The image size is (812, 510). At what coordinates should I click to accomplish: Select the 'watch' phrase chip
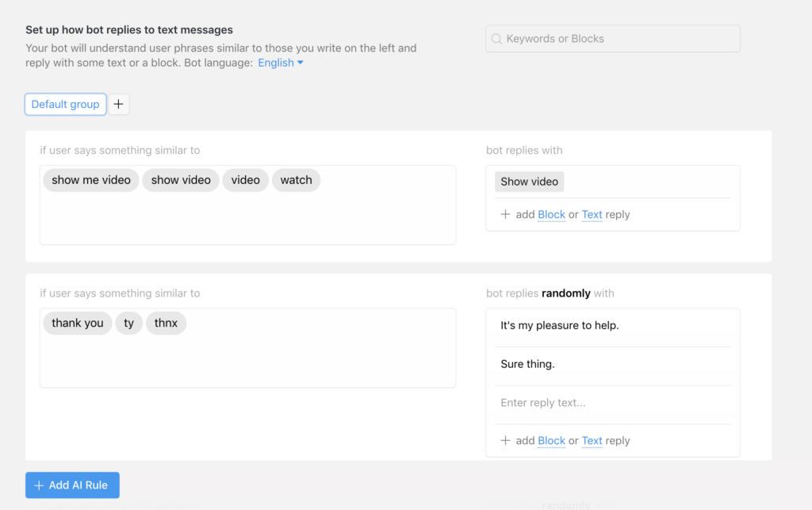pos(296,180)
